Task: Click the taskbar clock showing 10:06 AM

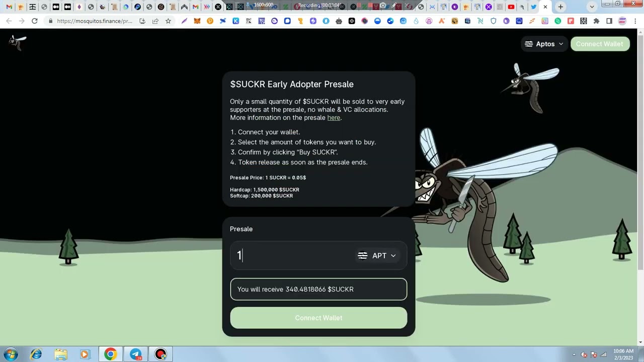Action: 623,354
